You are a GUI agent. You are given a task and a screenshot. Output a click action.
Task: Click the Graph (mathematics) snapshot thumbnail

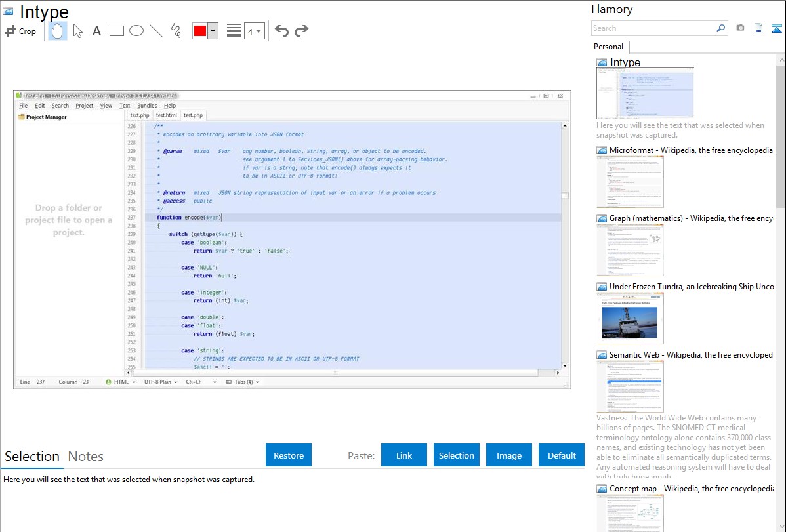630,250
